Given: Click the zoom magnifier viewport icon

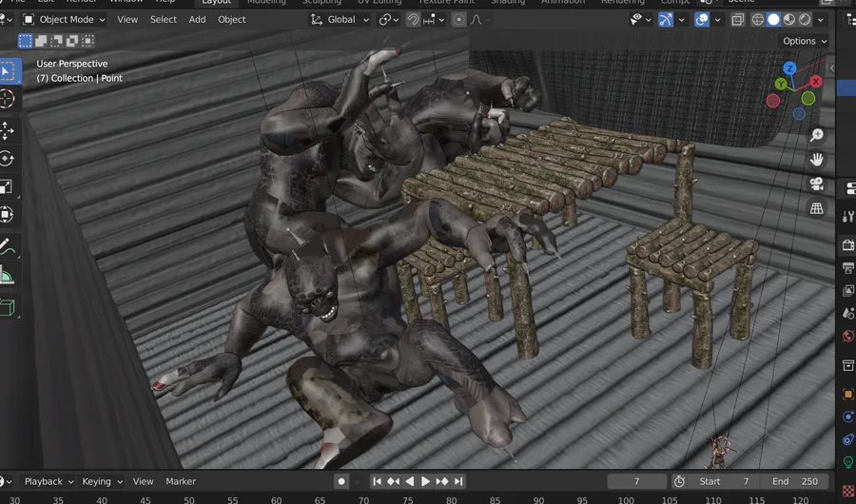Looking at the screenshot, I should point(816,135).
